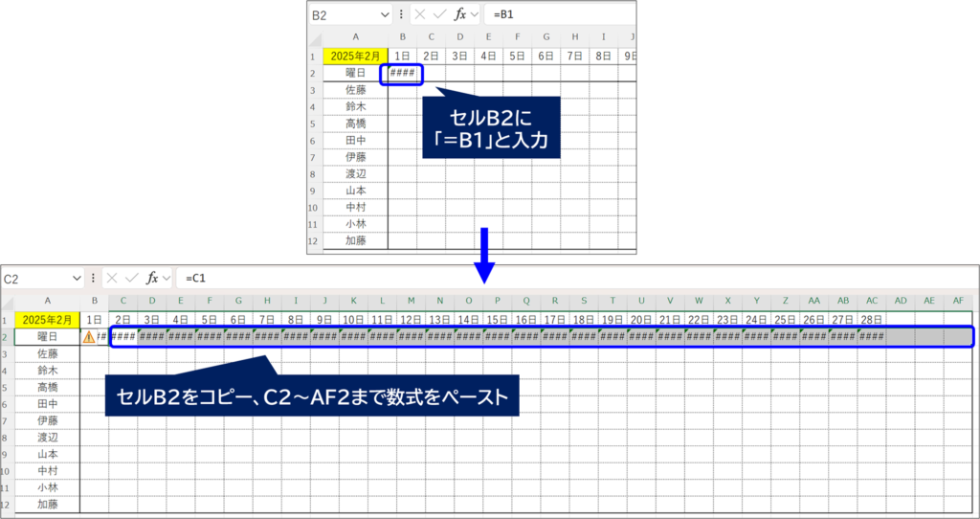
Task: Select column AF header in lower sheet
Action: 958,301
